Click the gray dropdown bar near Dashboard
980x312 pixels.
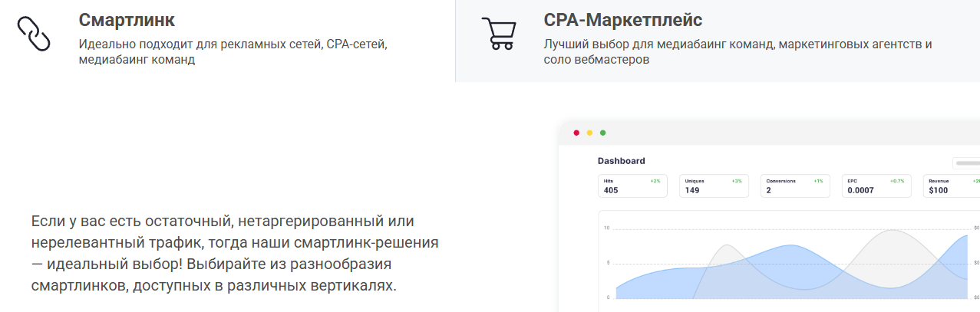pyautogui.click(x=966, y=163)
